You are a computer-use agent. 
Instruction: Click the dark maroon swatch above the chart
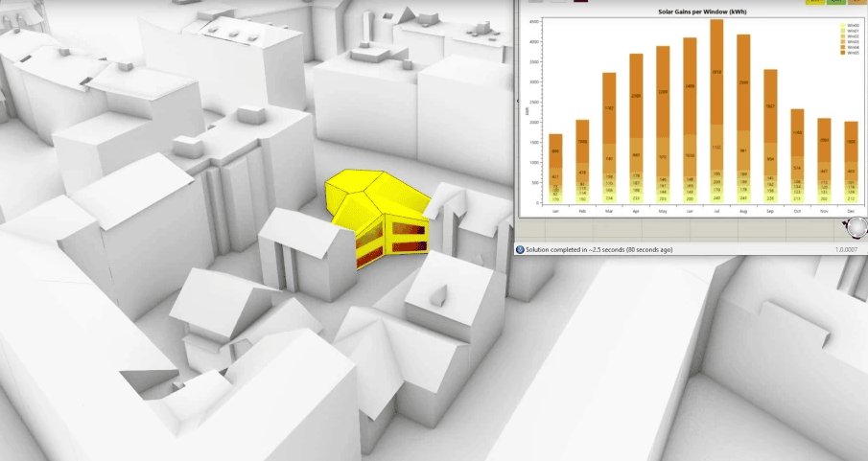pyautogui.click(x=580, y=2)
